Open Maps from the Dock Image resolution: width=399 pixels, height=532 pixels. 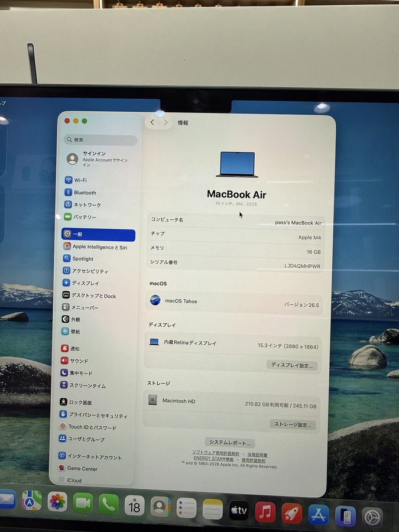[x=32, y=500]
